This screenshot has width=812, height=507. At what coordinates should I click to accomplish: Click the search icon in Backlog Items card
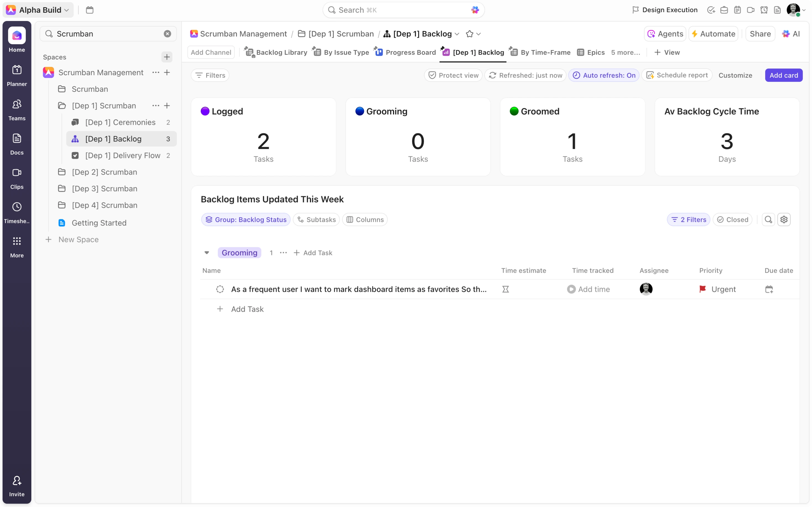pyautogui.click(x=768, y=220)
